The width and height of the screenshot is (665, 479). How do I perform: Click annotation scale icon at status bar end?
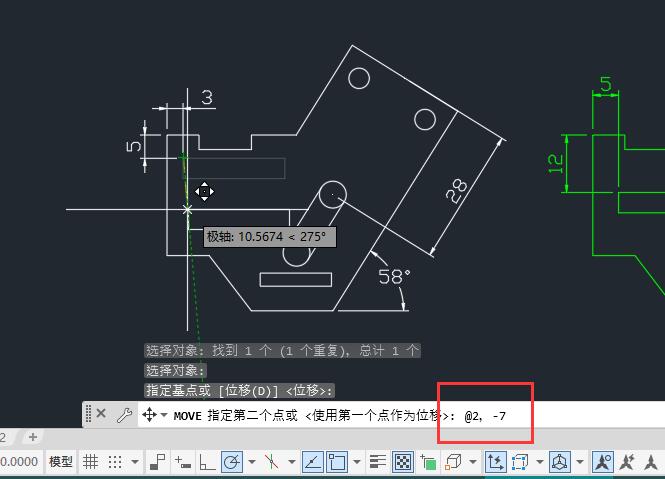651,462
